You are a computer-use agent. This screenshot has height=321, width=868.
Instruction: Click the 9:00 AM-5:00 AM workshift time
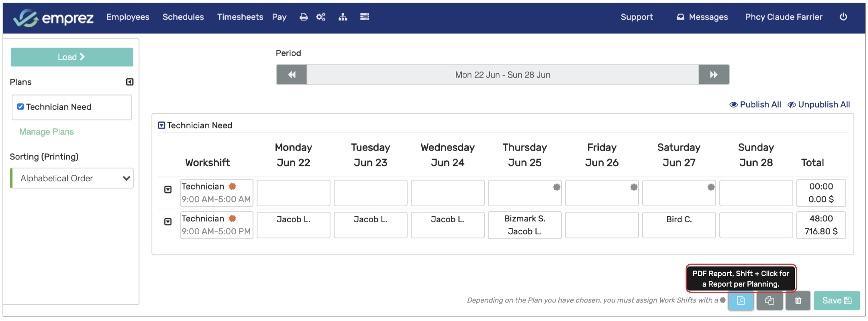click(x=216, y=199)
